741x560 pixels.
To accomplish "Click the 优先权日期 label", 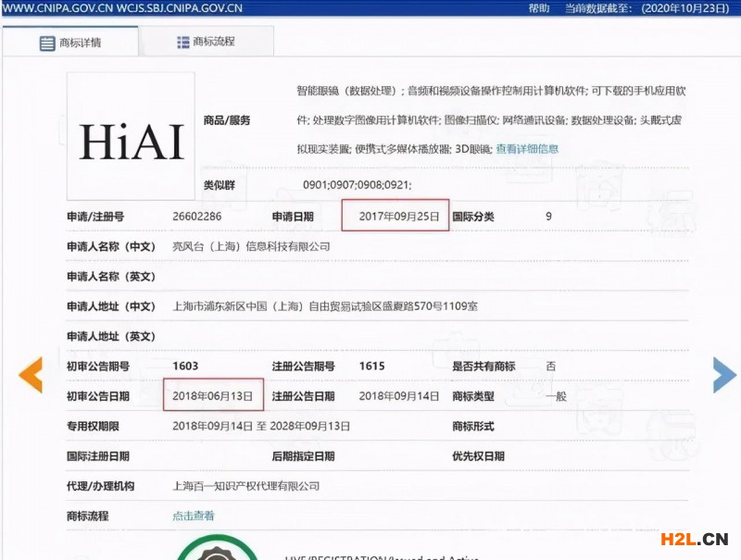I will pos(478,456).
